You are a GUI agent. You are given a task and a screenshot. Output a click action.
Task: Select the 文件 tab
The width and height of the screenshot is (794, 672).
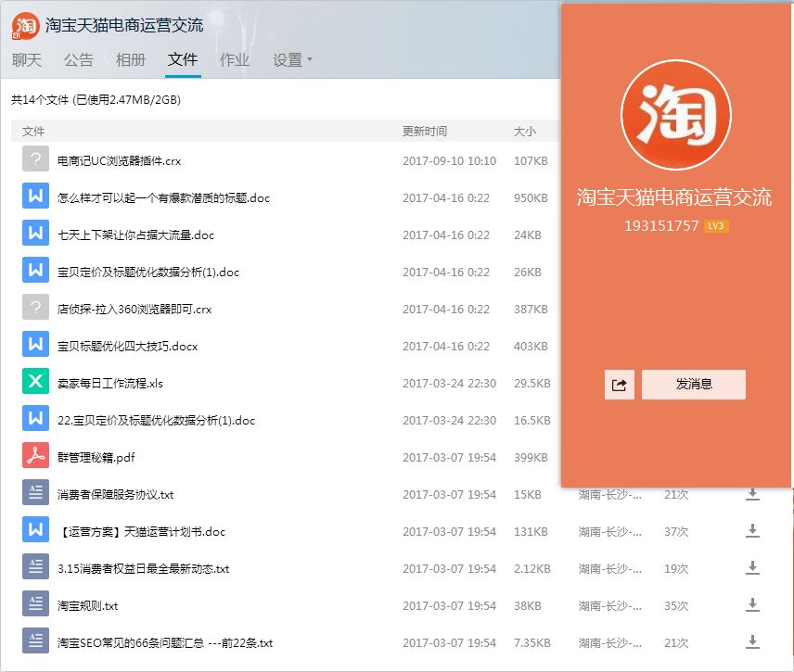tap(183, 60)
